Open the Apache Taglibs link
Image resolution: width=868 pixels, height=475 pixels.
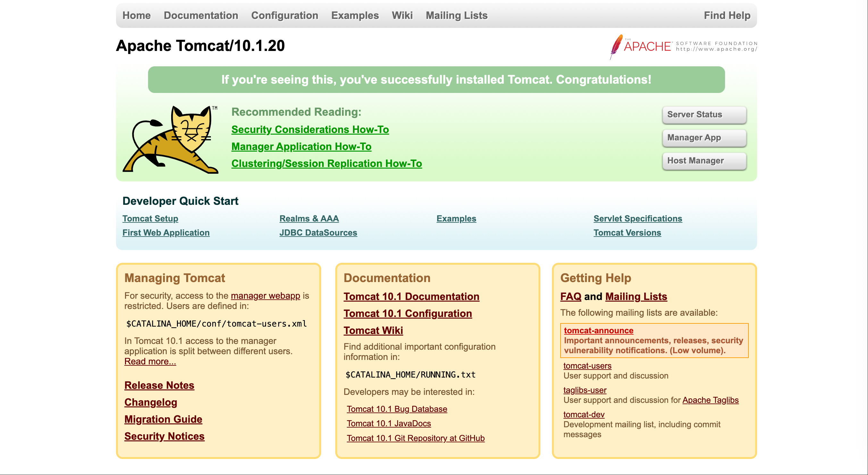tap(710, 400)
